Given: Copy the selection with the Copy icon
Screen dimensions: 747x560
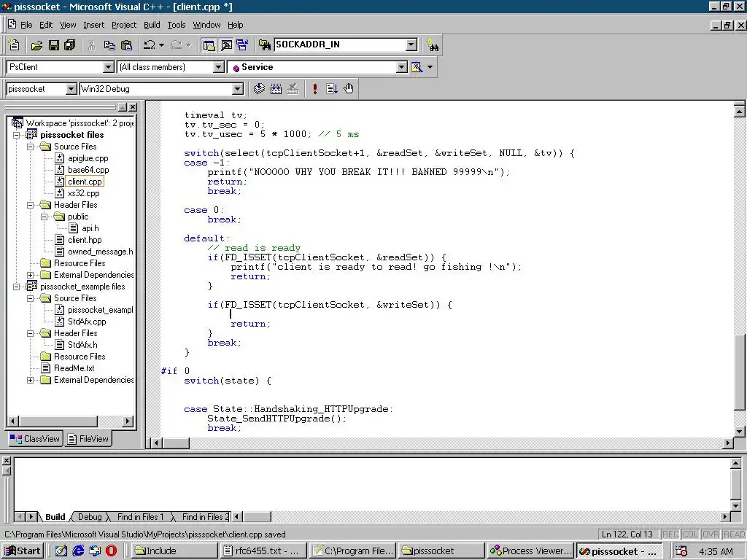Looking at the screenshot, I should (x=109, y=45).
